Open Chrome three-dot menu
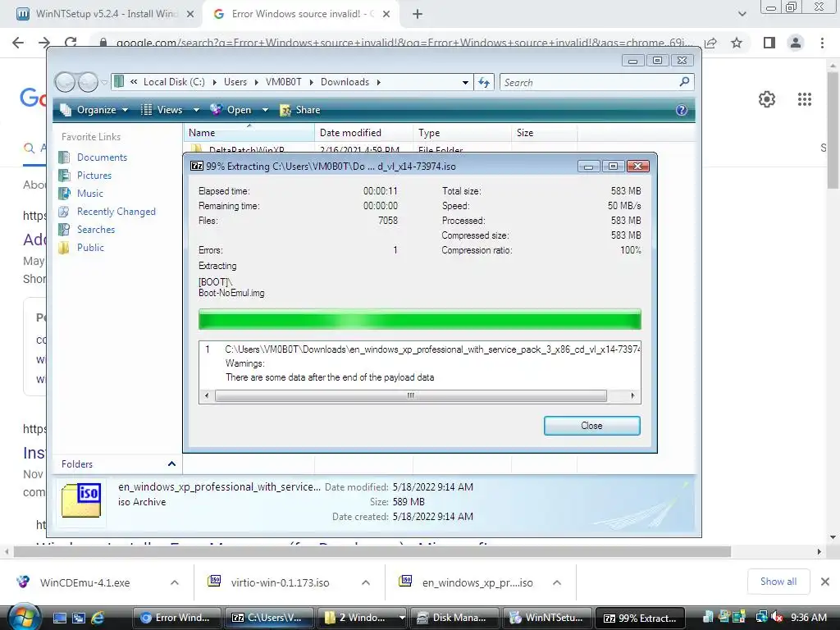The height and width of the screenshot is (630, 840). coord(822,43)
